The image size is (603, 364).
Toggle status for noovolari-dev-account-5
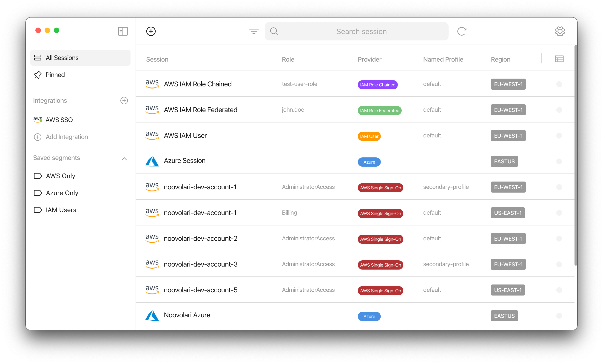pyautogui.click(x=559, y=290)
